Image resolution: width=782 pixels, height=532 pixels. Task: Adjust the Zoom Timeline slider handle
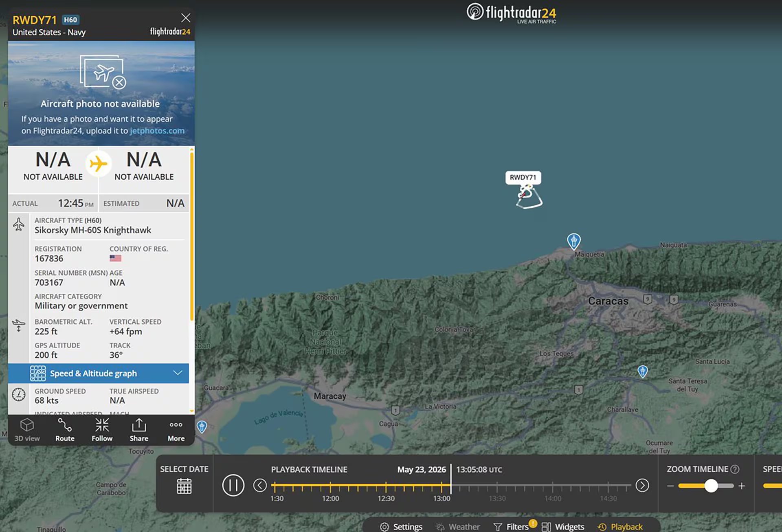711,486
